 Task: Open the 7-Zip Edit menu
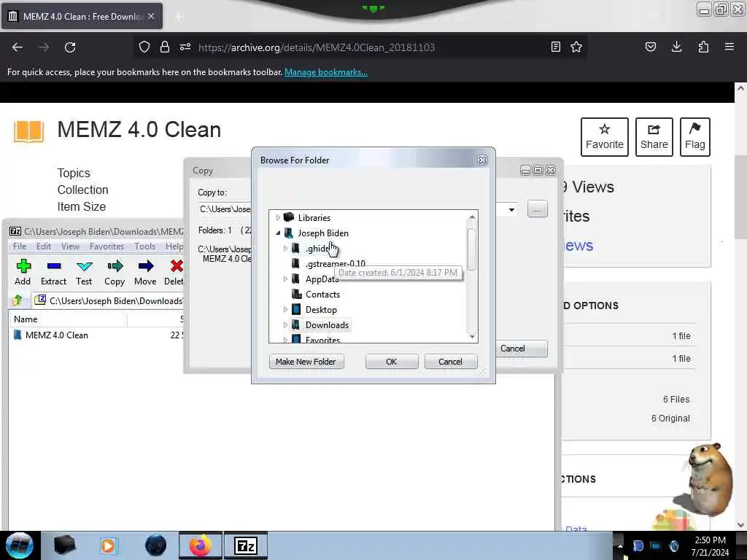tap(43, 246)
